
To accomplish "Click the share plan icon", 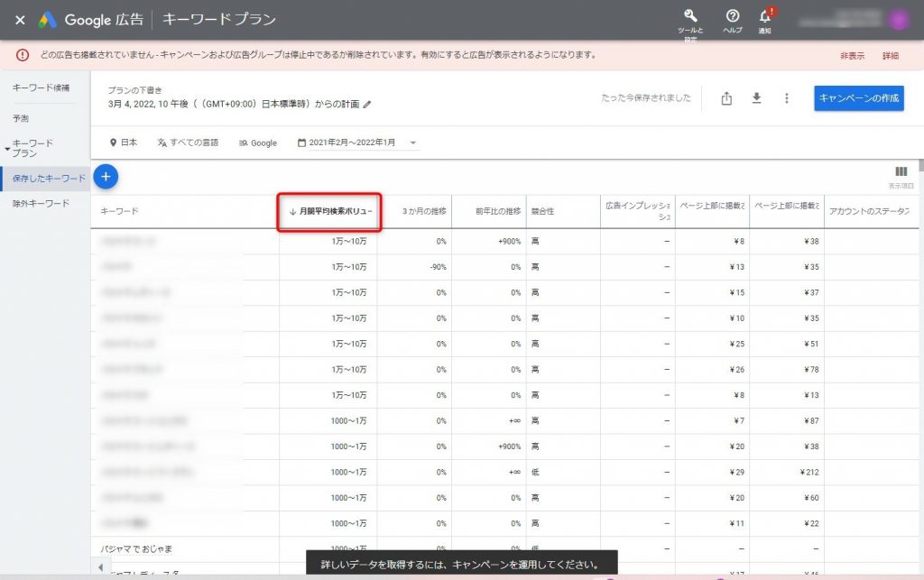I will coord(726,98).
